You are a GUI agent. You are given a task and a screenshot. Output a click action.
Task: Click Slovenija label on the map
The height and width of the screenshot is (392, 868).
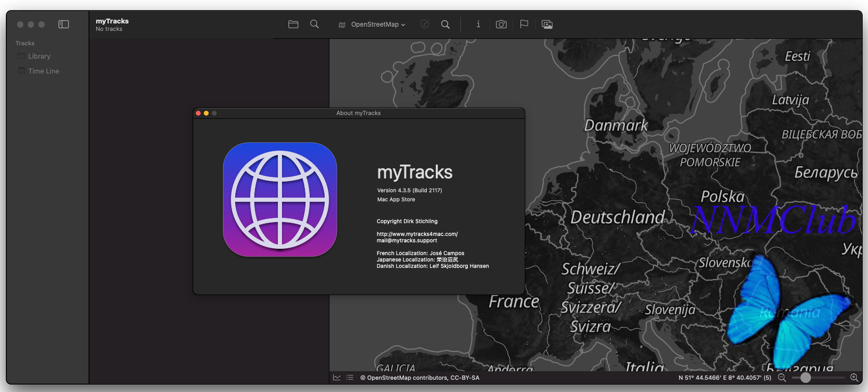(x=671, y=310)
